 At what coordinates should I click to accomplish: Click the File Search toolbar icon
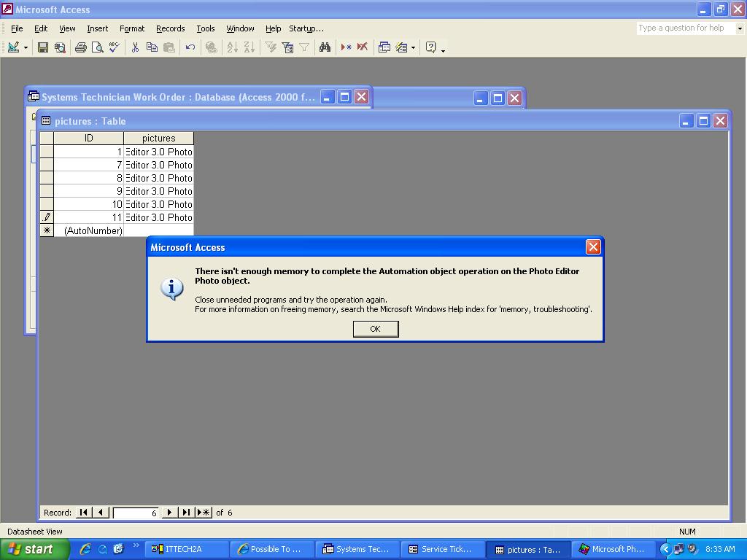[x=60, y=47]
